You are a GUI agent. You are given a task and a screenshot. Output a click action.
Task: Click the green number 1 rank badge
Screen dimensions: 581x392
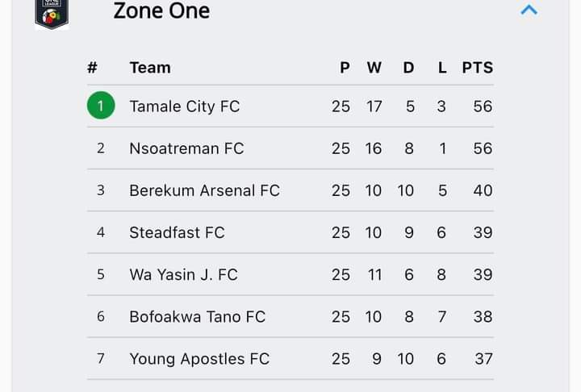point(101,106)
